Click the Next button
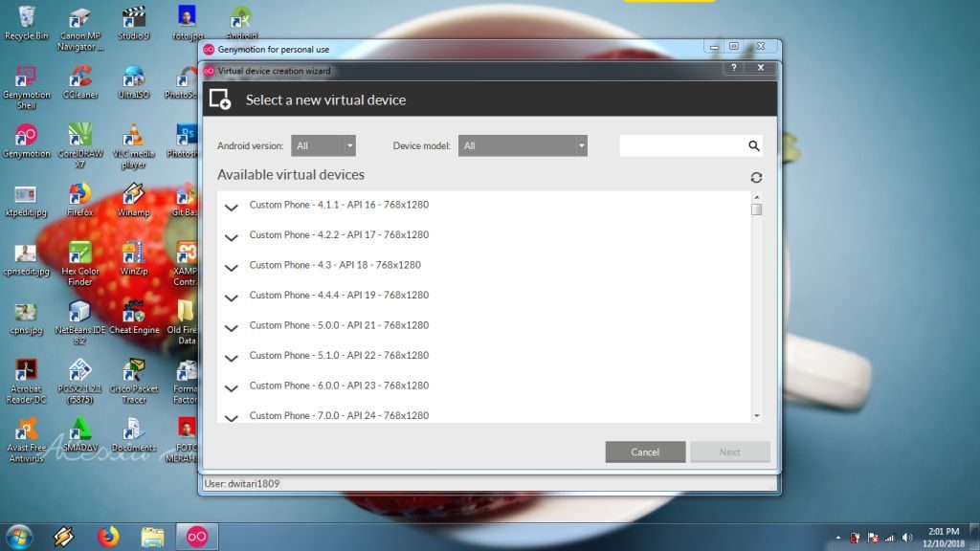The image size is (980, 551). pyautogui.click(x=729, y=452)
